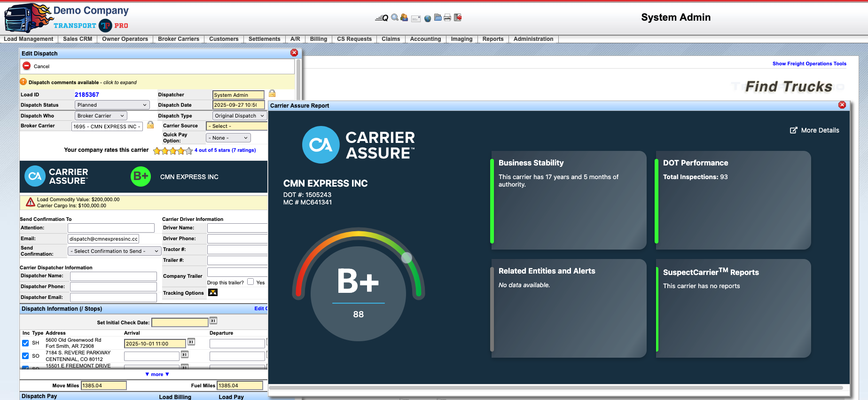Open calendar for Set Initial Check Date
868x400 pixels.
213,321
